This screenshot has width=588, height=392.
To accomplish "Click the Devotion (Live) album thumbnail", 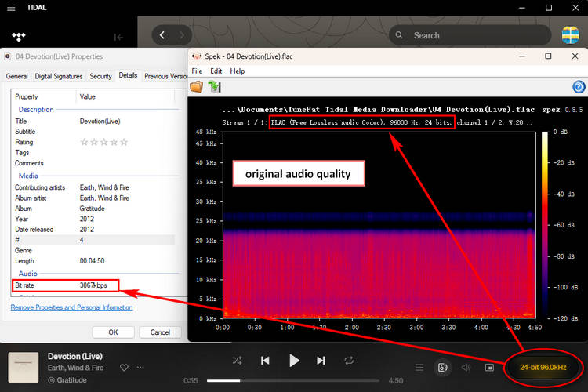I will click(x=24, y=367).
